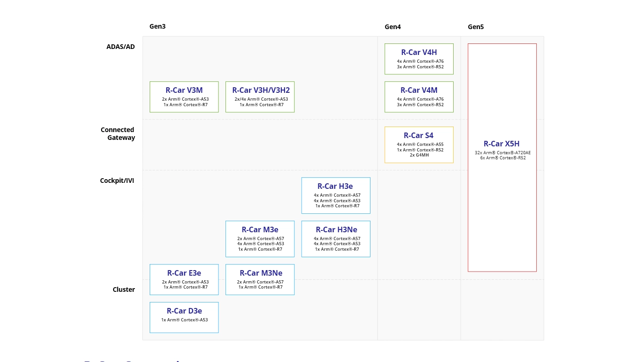Click the R-Car X5H title
Screen dimensions: 644x362
pos(502,144)
